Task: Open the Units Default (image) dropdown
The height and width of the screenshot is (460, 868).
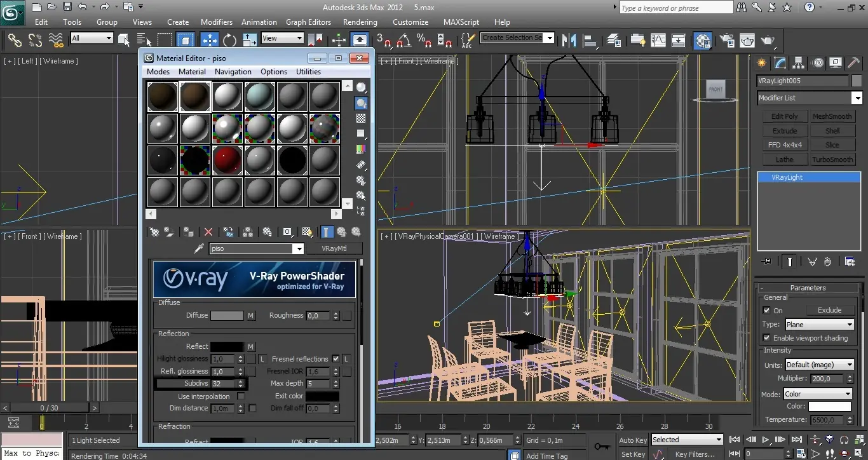Action: (x=820, y=365)
